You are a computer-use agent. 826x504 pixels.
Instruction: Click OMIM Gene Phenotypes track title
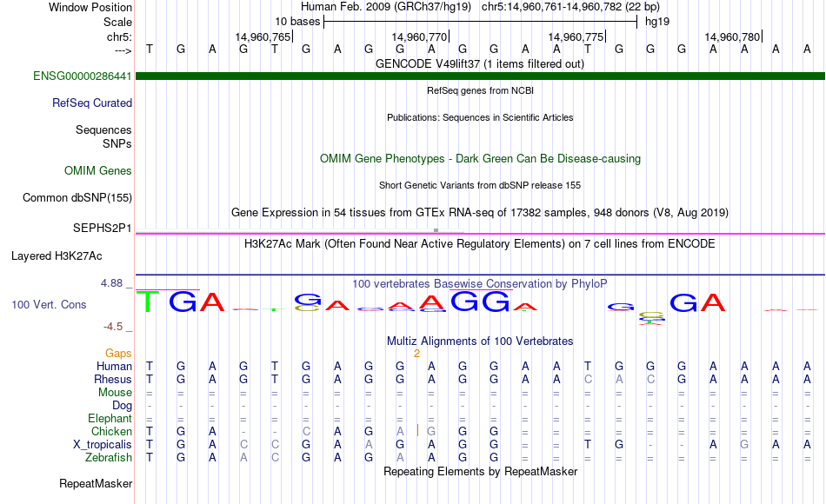(480, 158)
